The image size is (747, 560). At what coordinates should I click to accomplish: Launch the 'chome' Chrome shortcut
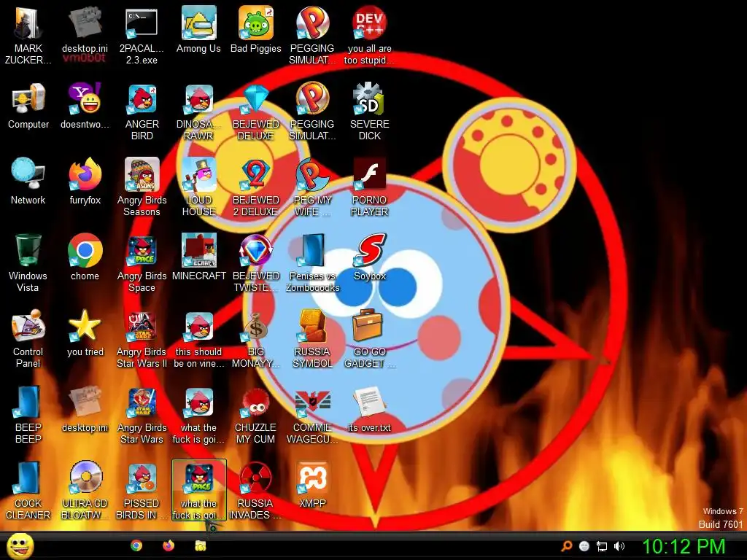pos(85,257)
